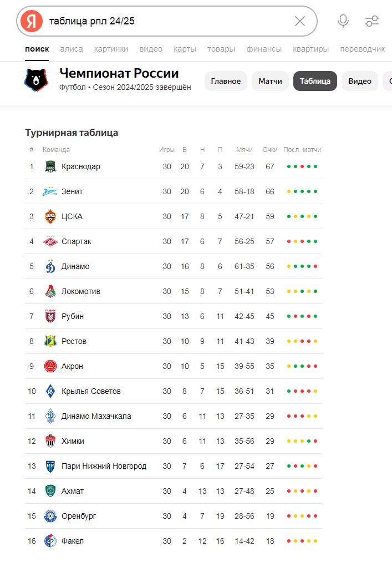Viewport: 392px width, 567px height.
Task: Clear the search query with X
Action: 300,21
